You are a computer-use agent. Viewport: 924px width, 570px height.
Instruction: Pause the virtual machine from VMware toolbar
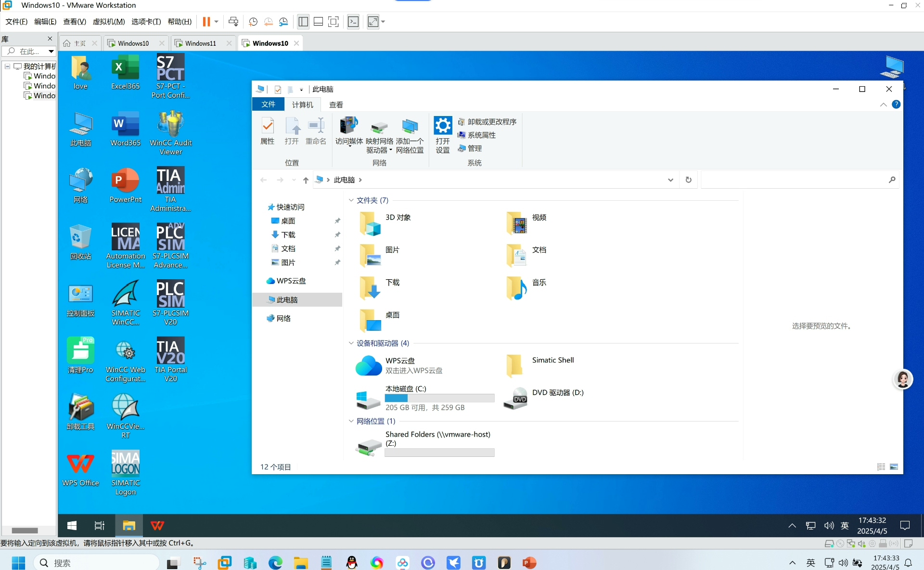coord(206,22)
